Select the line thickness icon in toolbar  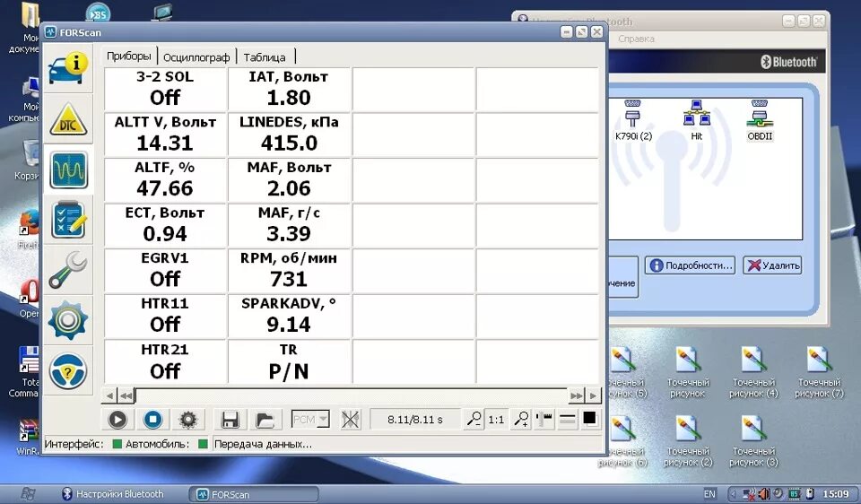click(567, 420)
